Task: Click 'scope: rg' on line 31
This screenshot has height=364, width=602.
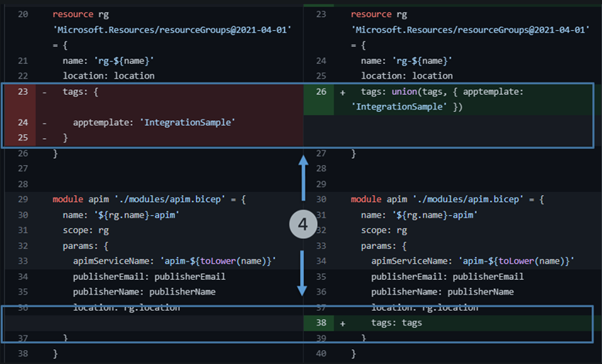Action: click(x=86, y=230)
